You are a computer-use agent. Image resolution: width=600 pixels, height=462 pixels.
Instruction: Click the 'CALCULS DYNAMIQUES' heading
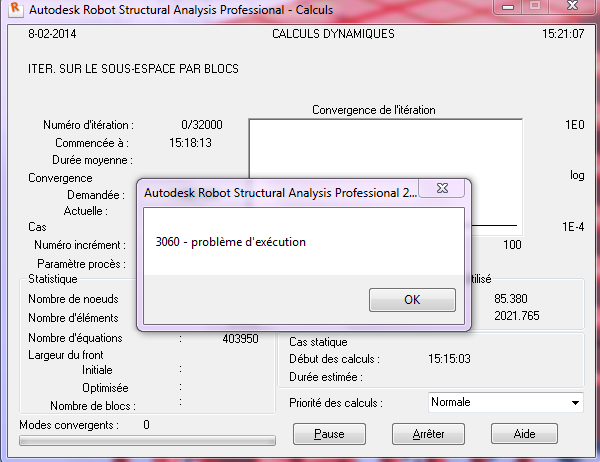(333, 34)
